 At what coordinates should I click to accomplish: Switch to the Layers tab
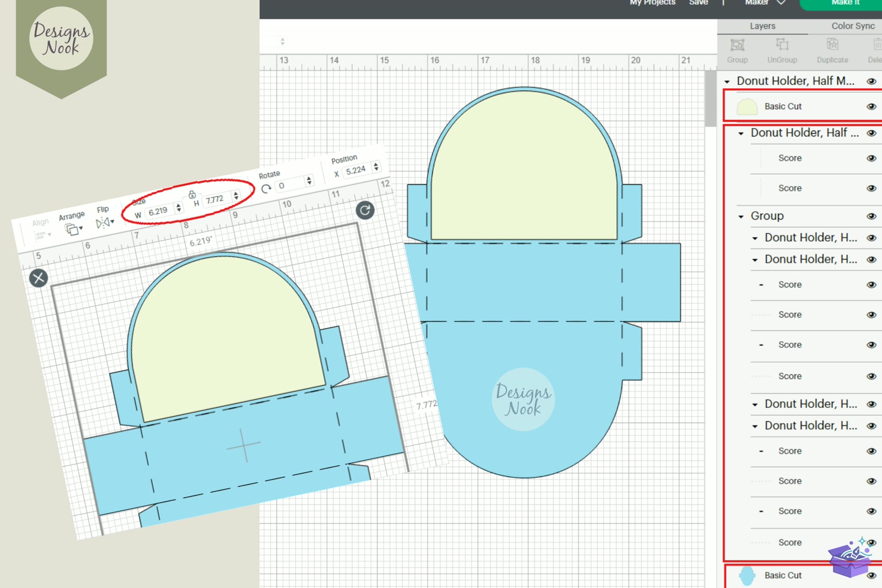[x=762, y=26]
